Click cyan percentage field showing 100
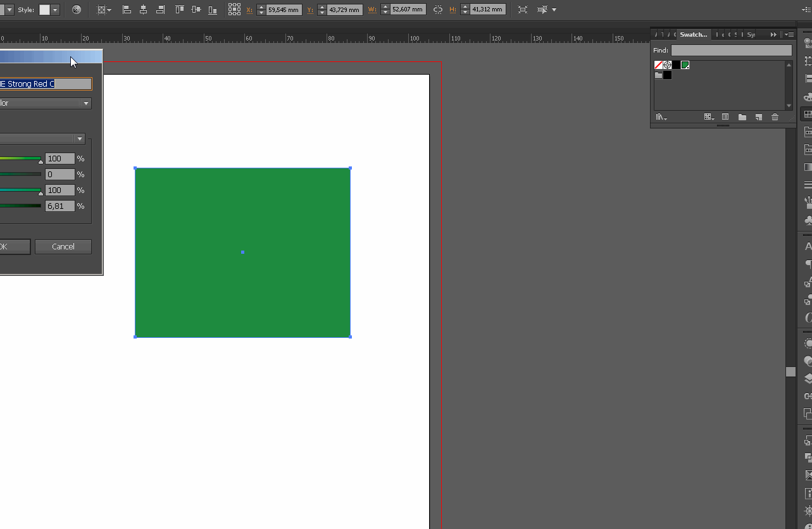 60,159
